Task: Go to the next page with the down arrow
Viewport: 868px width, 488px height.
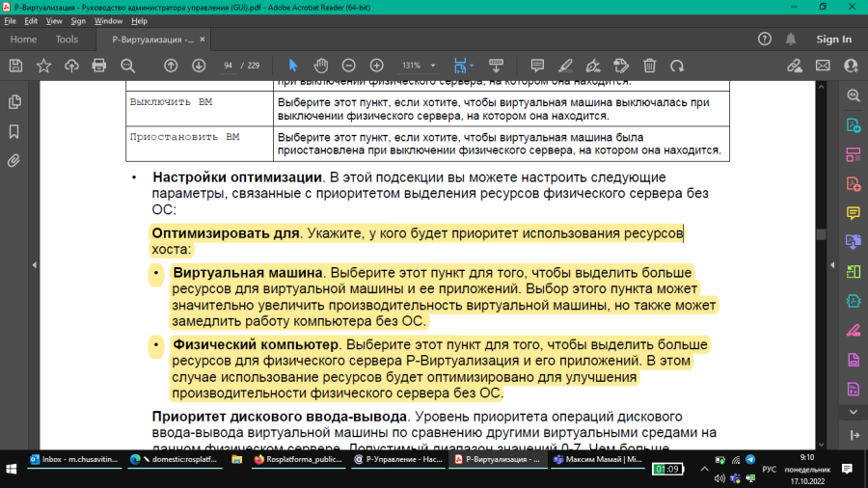Action: tap(199, 66)
